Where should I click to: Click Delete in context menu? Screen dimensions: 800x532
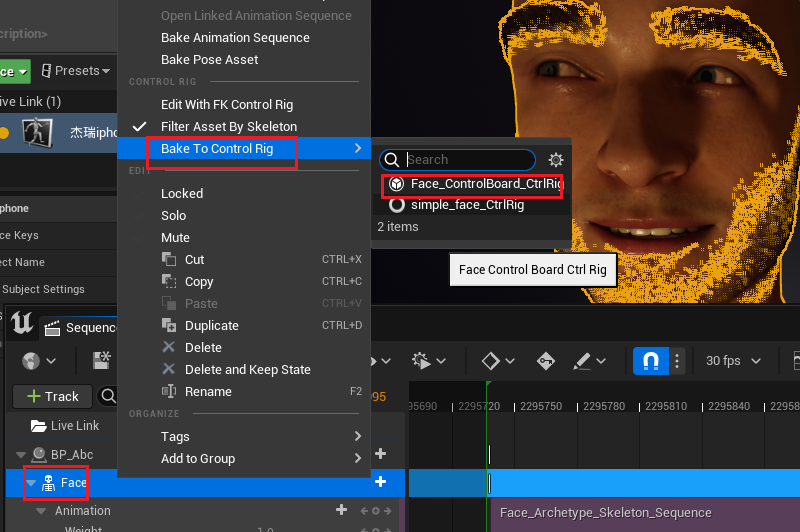pyautogui.click(x=203, y=347)
